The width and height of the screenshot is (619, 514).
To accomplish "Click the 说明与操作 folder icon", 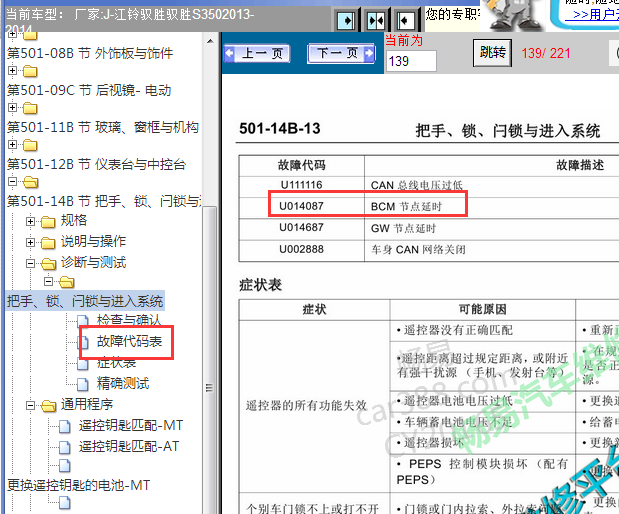I will [x=48, y=243].
